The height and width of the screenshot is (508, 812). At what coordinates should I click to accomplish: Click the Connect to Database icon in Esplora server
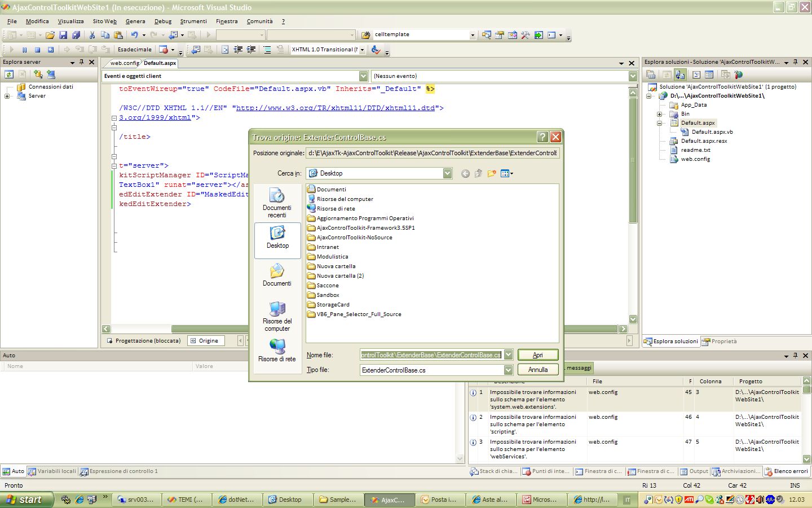click(x=38, y=75)
